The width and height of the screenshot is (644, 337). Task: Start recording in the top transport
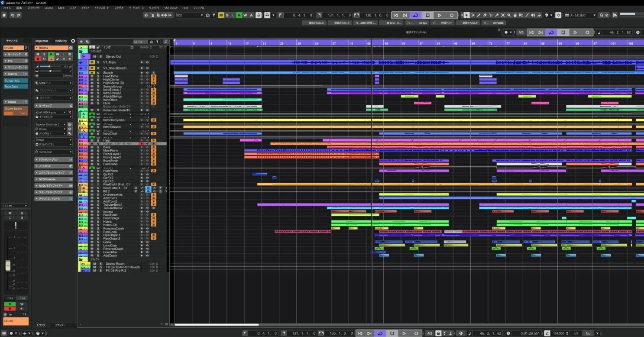452,15
